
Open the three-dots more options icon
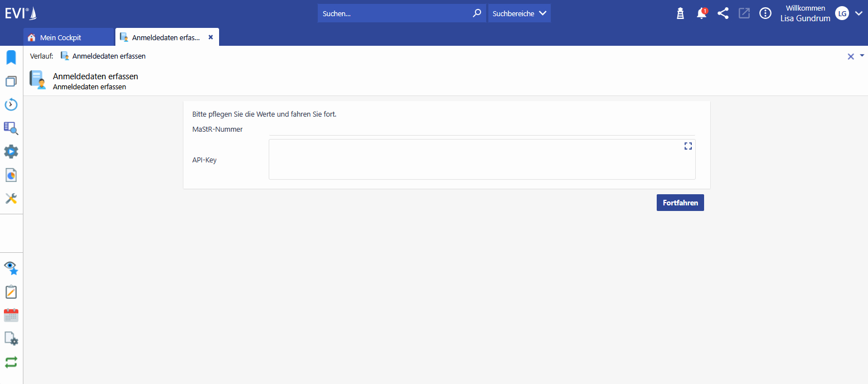pyautogui.click(x=765, y=14)
